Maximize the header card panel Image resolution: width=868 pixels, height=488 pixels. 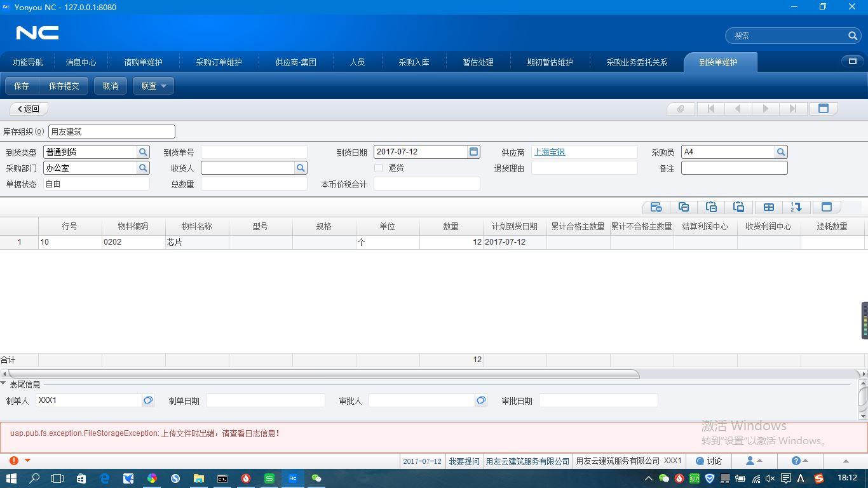[x=824, y=109]
